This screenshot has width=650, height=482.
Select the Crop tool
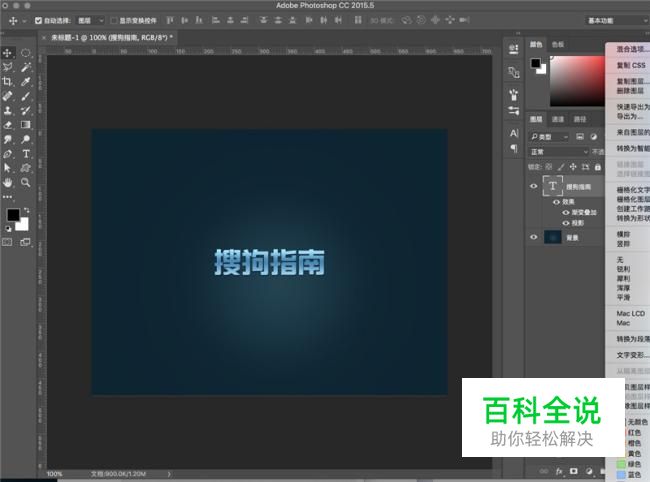[7, 82]
